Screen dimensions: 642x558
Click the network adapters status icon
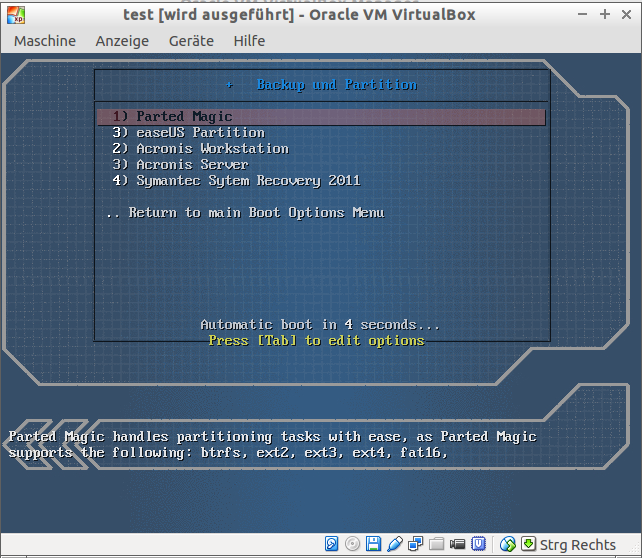[x=416, y=544]
